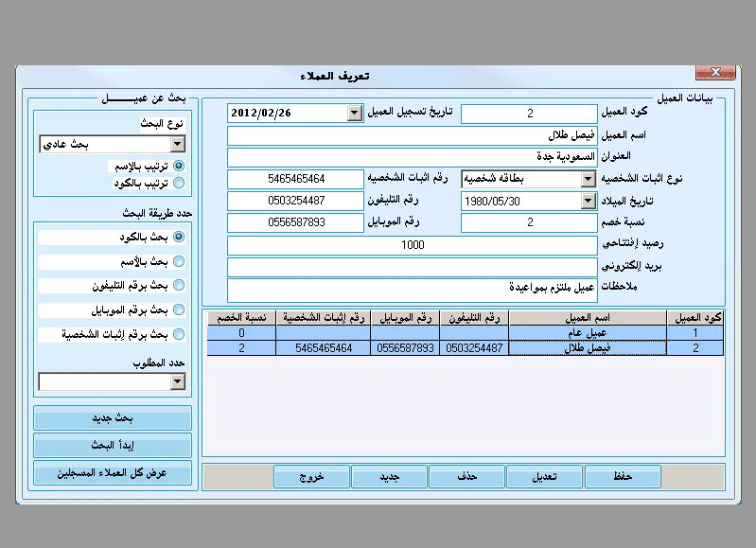Viewport: 756px width, 548px height.
Task: Select the table row 'عميل عام'
Action: [466, 333]
